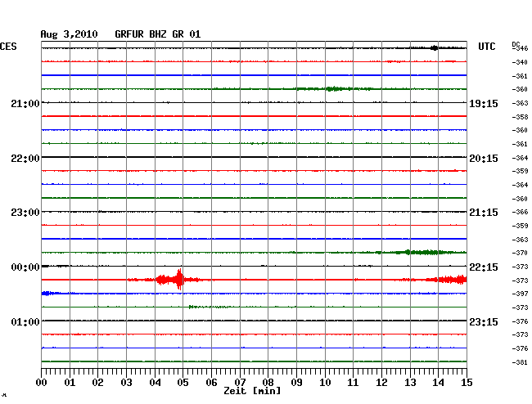Click the DC offset value '-397'
Image resolution: width=532 pixels, height=404 pixels.
520,294
